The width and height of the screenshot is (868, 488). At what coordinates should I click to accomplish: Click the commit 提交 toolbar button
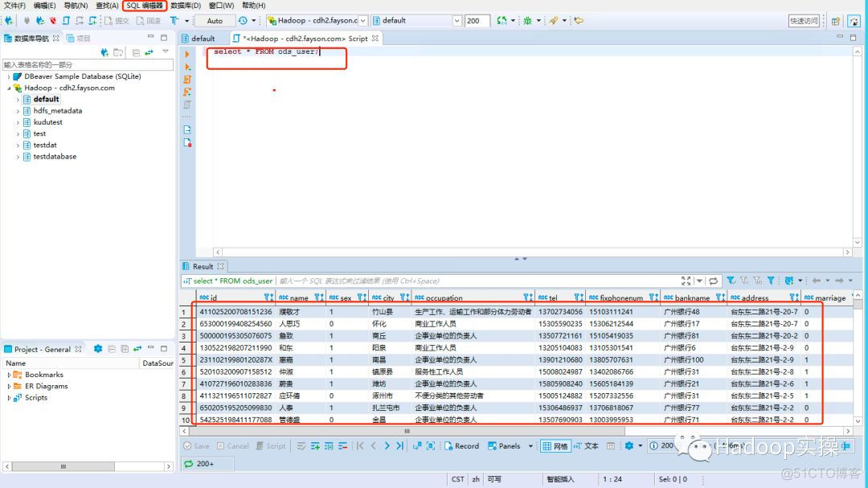click(x=117, y=20)
